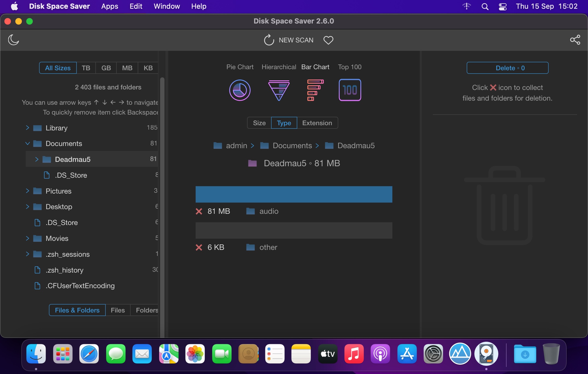Expand the Deadmau5 folder in the tree

37,159
